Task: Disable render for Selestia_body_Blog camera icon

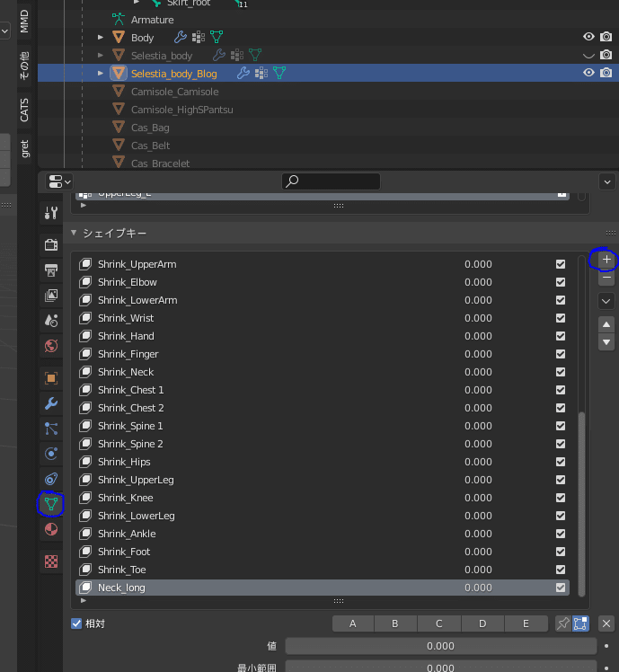Action: point(606,73)
